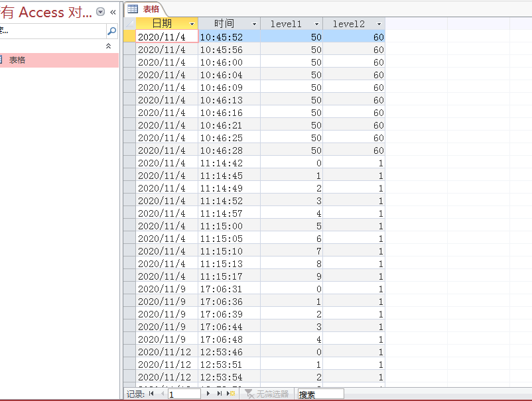Viewport: 532px width, 401px height.
Task: Click the date cell in the 17:06:48 row
Action: point(167,339)
